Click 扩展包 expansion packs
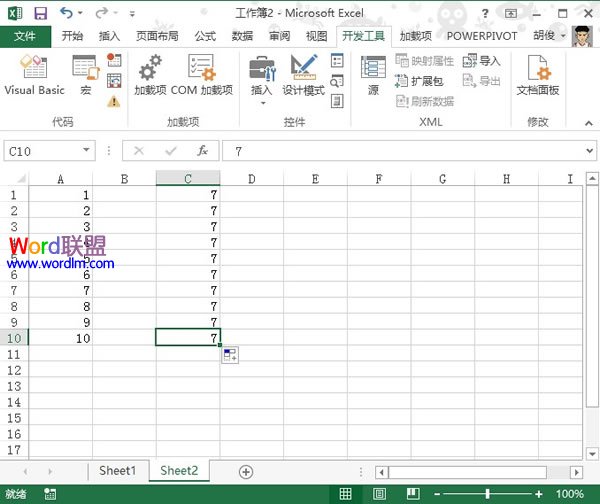This screenshot has width=600, height=504. pos(419,81)
